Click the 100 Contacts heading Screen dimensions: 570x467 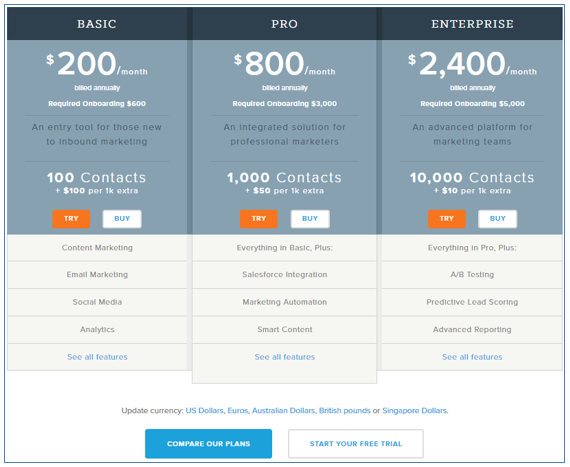(97, 177)
